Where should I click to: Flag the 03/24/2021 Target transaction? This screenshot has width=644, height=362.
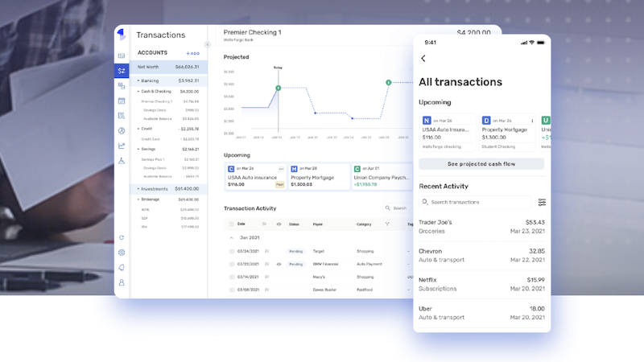[x=267, y=251]
